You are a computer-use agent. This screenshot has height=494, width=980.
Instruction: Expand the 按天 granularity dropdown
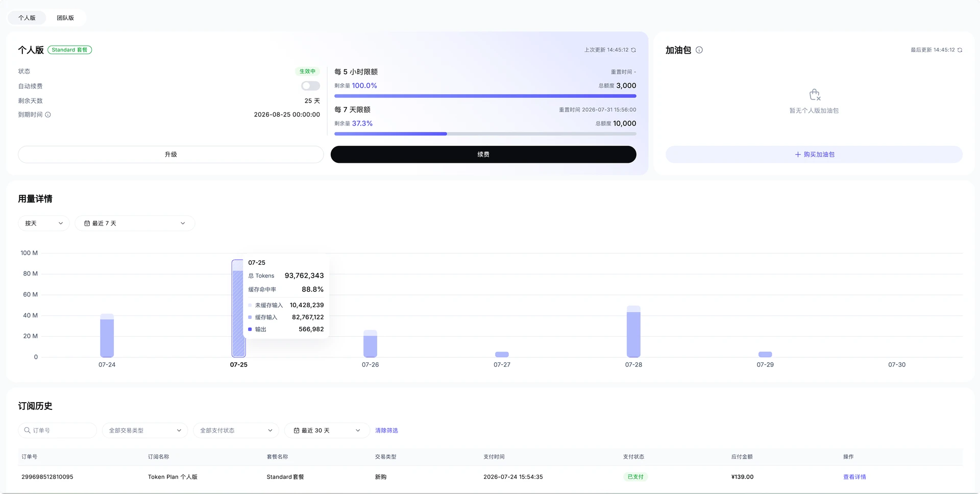tap(44, 224)
